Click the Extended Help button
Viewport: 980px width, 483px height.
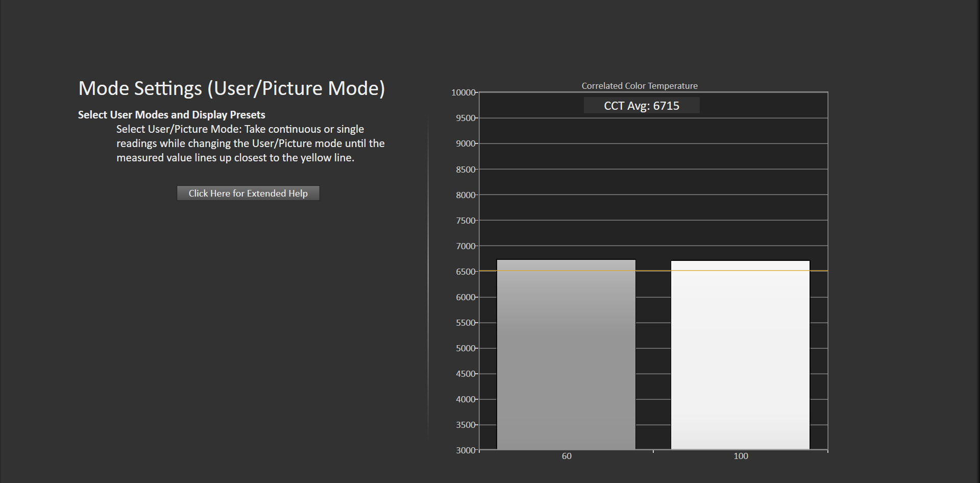click(x=248, y=193)
